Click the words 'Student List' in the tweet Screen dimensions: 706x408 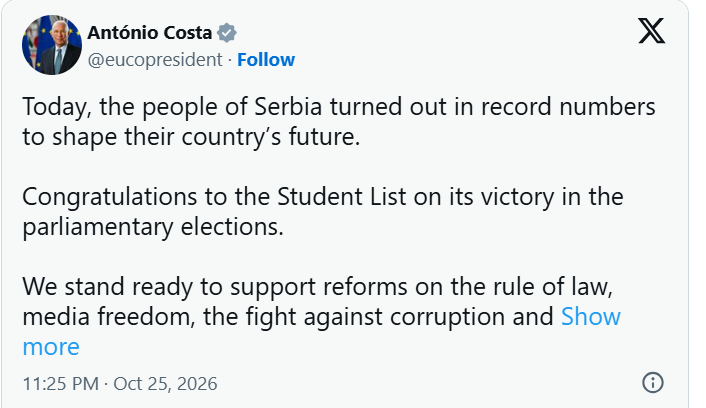[342, 197]
